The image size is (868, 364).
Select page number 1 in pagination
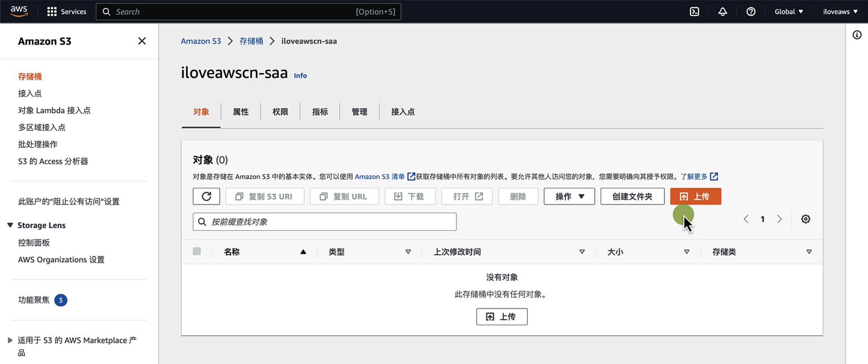point(763,219)
